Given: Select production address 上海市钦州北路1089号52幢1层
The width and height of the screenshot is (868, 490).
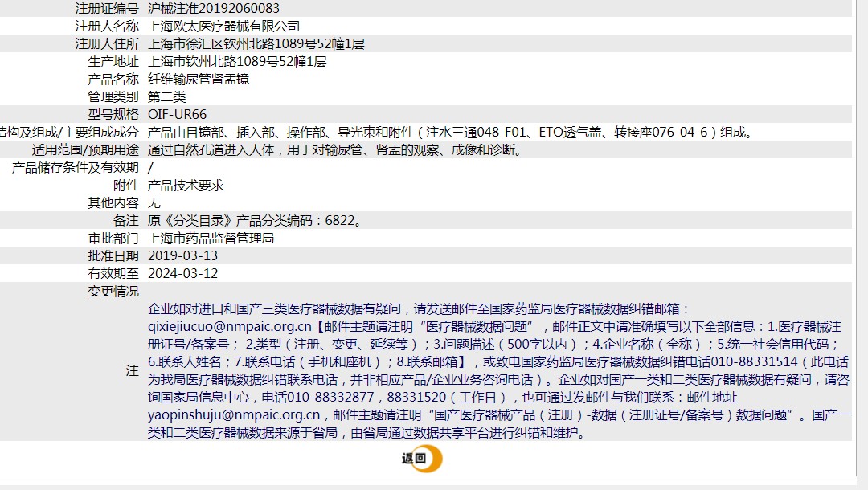Looking at the screenshot, I should point(237,61).
